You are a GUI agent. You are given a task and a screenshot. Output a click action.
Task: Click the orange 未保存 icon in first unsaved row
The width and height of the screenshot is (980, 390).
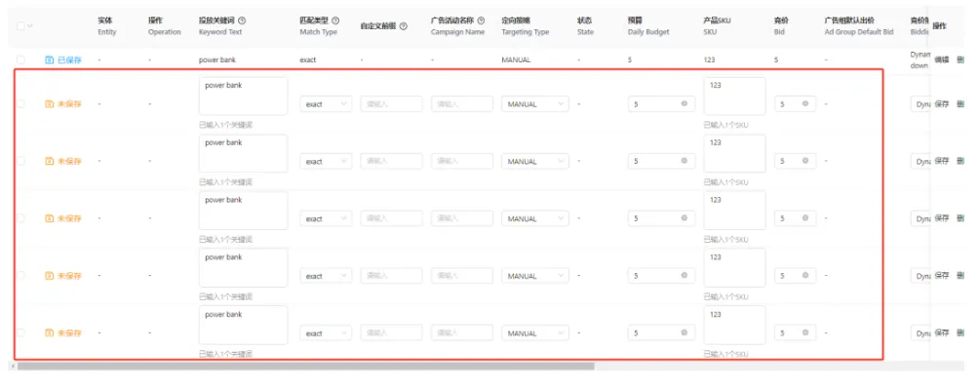[x=50, y=103]
